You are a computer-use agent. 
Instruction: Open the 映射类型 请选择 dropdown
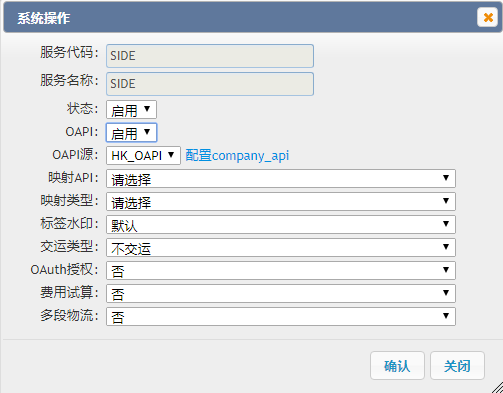click(281, 201)
